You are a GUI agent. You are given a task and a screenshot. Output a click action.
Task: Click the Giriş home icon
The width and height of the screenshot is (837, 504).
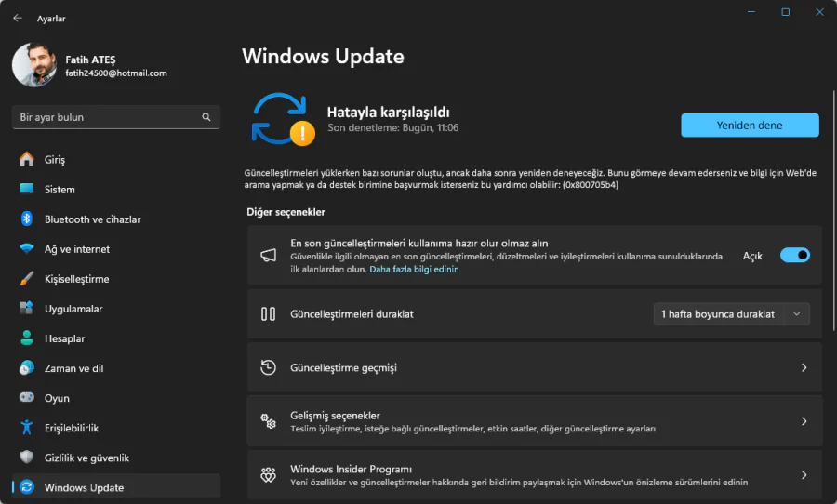[x=27, y=159]
